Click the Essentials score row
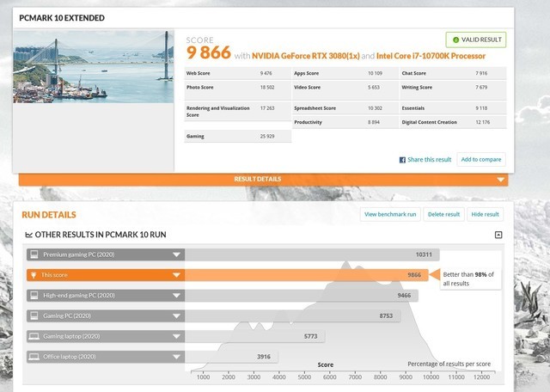 [453, 108]
